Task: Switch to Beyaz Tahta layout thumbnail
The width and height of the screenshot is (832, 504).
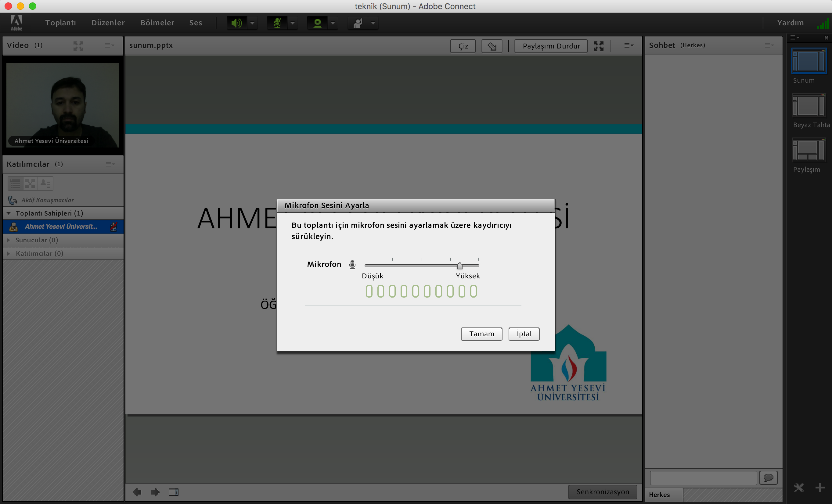Action: [x=809, y=105]
